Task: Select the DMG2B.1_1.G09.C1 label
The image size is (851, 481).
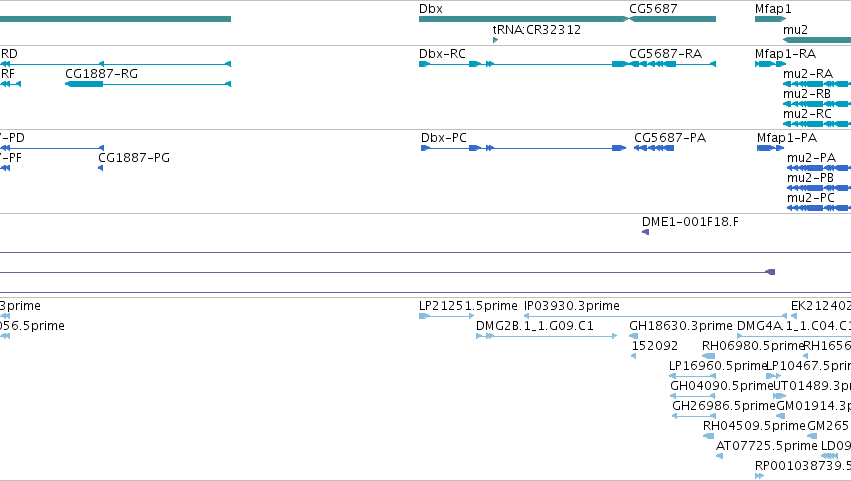Action: pos(535,326)
